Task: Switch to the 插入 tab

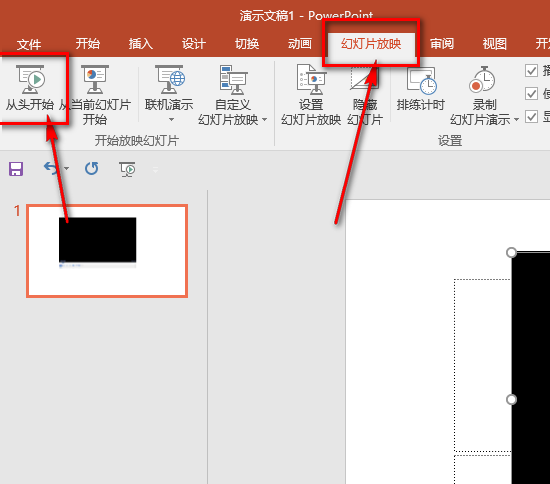Action: point(141,44)
